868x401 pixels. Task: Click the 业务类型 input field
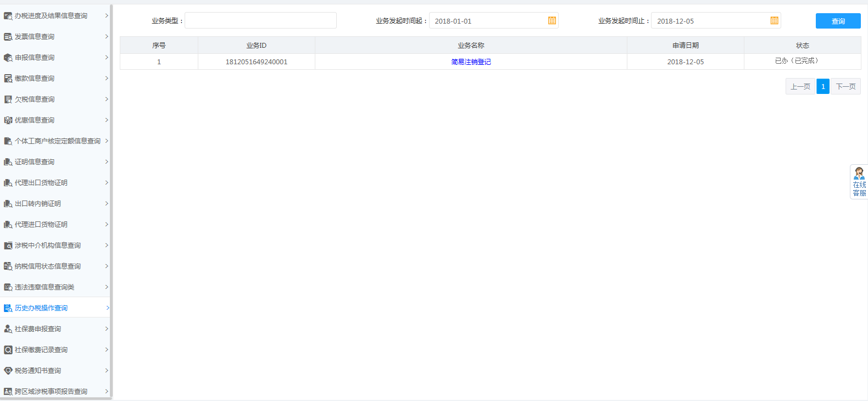click(260, 21)
